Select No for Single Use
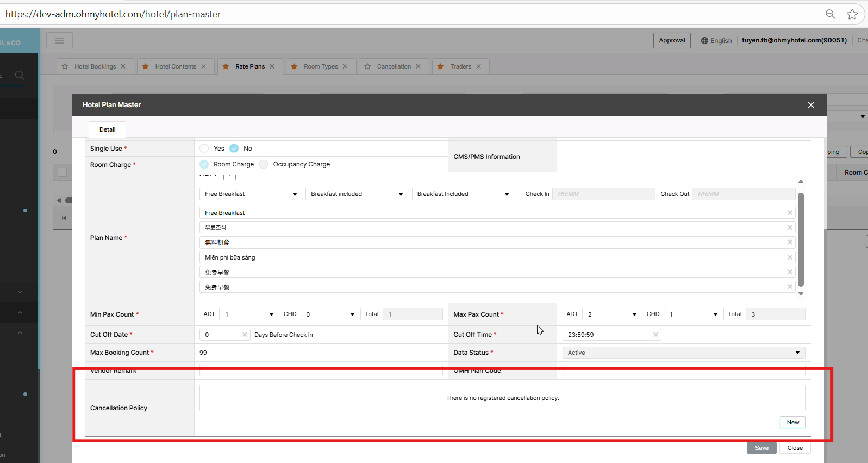Viewport: 868px width, 463px height. [x=234, y=149]
